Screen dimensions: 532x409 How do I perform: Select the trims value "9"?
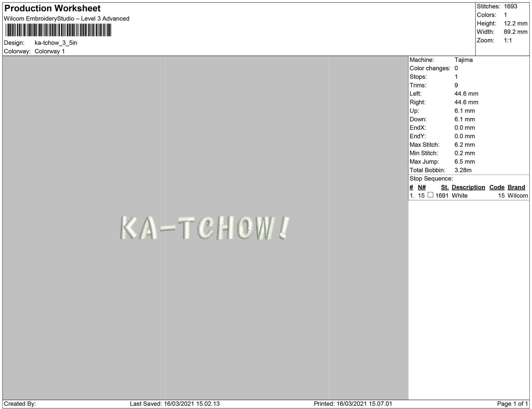coord(457,85)
